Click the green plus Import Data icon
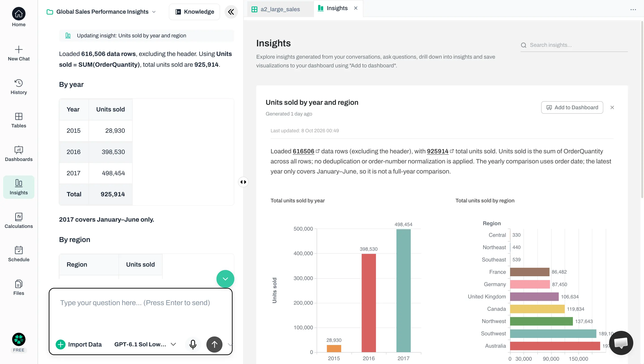The width and height of the screenshot is (644, 364). [61, 345]
